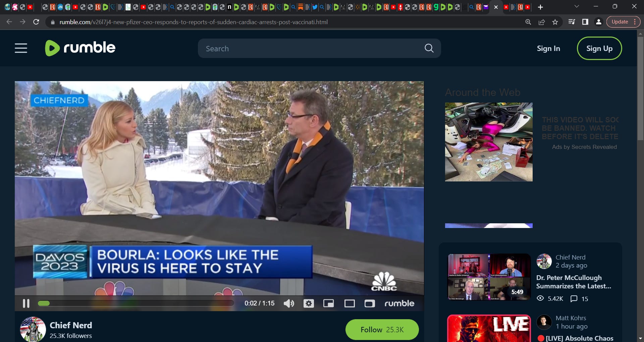Open Chief Nerd channel avatar
The image size is (644, 342).
click(33, 330)
